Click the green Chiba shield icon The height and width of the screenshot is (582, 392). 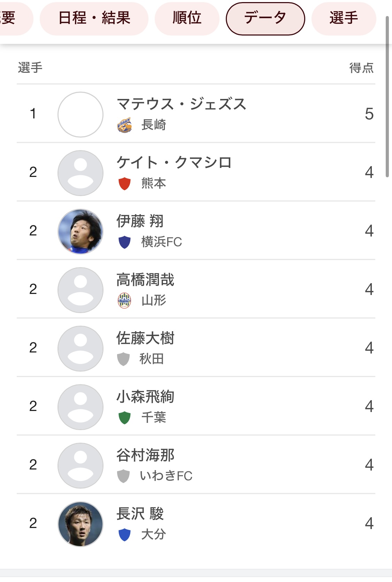pyautogui.click(x=124, y=418)
